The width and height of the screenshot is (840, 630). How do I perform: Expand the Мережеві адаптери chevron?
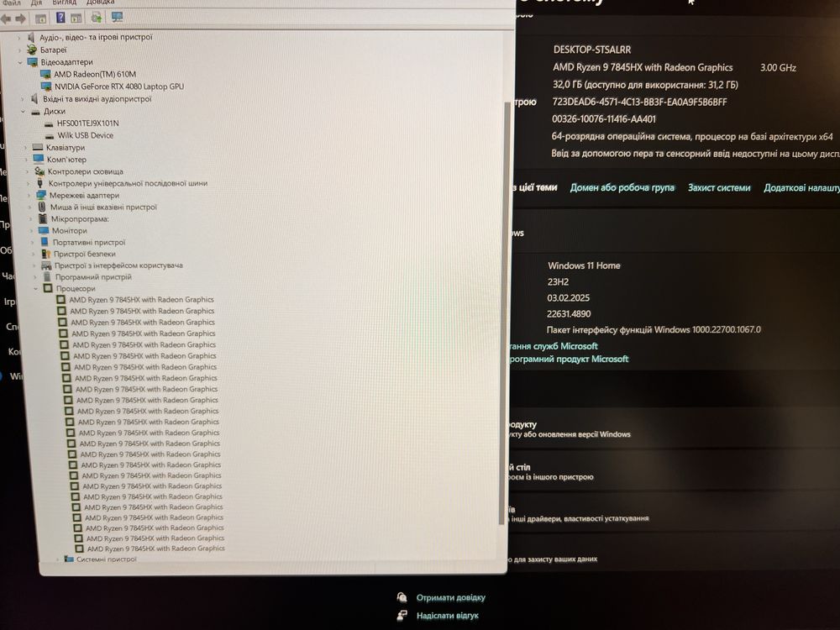click(x=29, y=196)
